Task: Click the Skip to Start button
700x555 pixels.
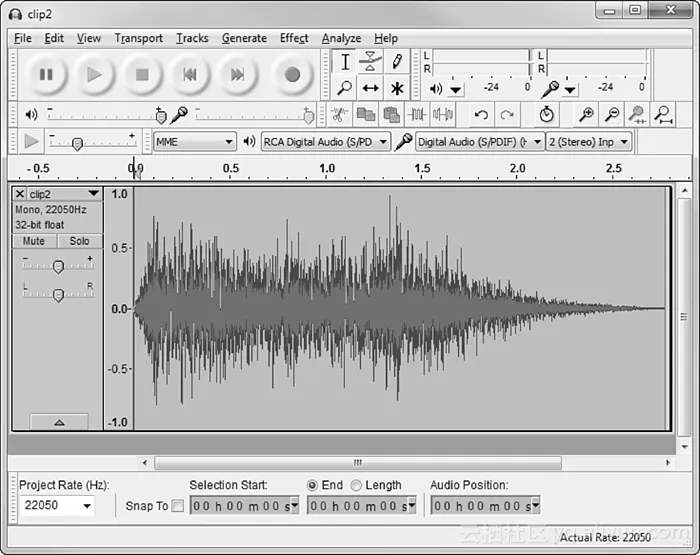Action: pyautogui.click(x=190, y=74)
